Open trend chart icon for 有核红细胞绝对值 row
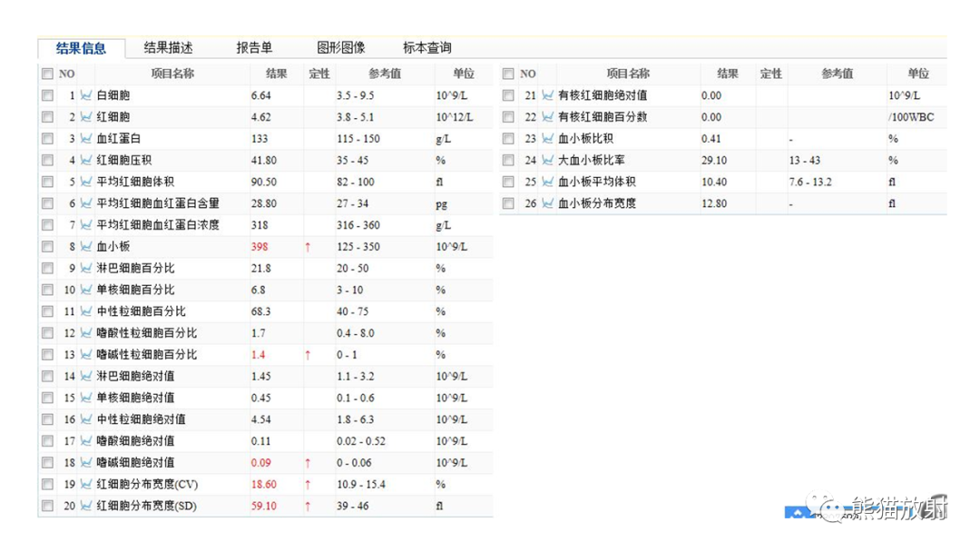 547,95
